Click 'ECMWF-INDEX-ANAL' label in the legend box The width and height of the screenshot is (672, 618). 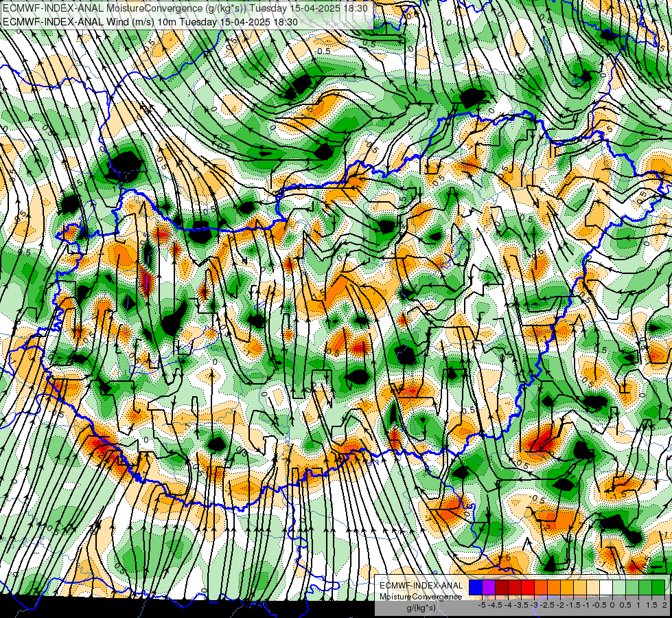tap(421, 586)
